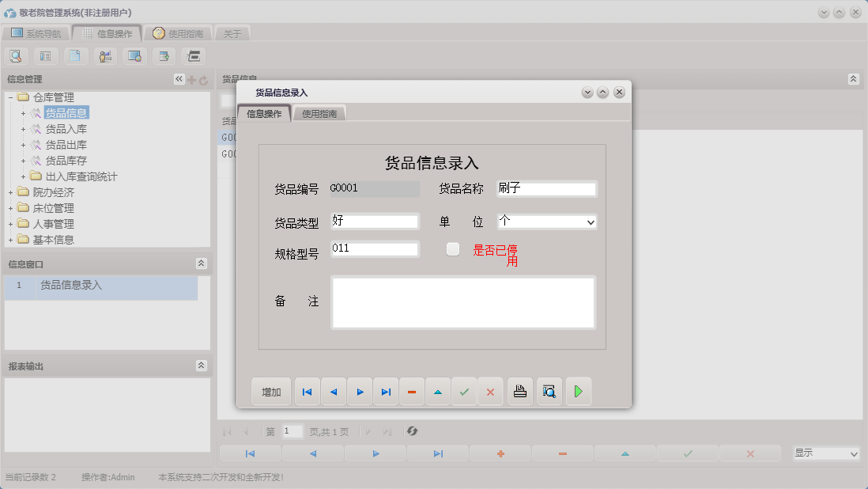Expand the 人事管理 folder

(x=12, y=223)
